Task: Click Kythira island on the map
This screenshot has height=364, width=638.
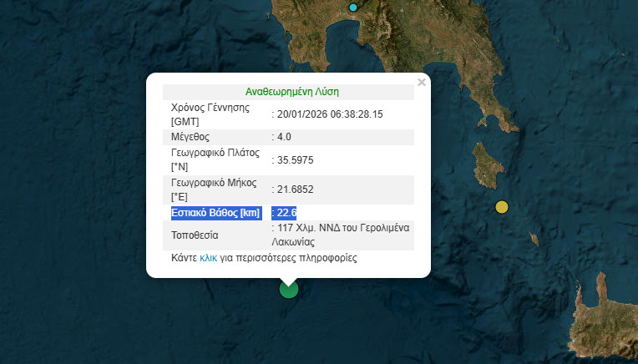Action: pyautogui.click(x=485, y=163)
